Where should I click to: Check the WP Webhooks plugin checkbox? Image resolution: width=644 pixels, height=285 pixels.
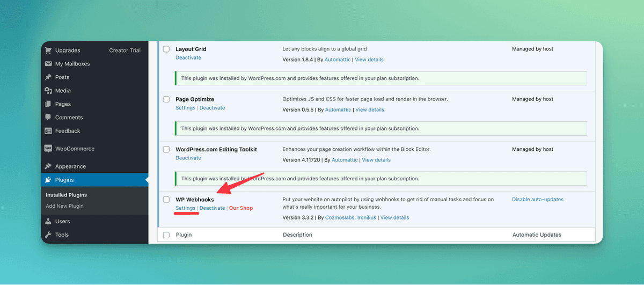(166, 200)
